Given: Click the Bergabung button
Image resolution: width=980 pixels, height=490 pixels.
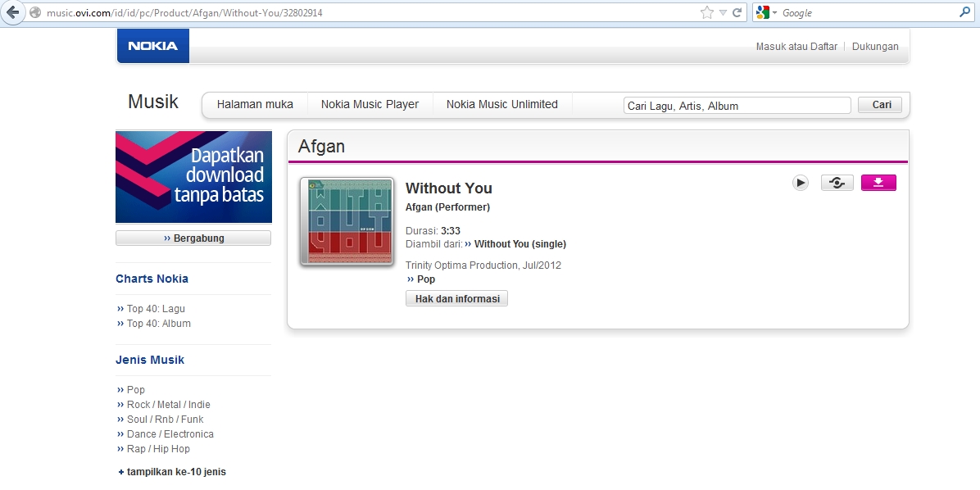Looking at the screenshot, I should (x=193, y=238).
